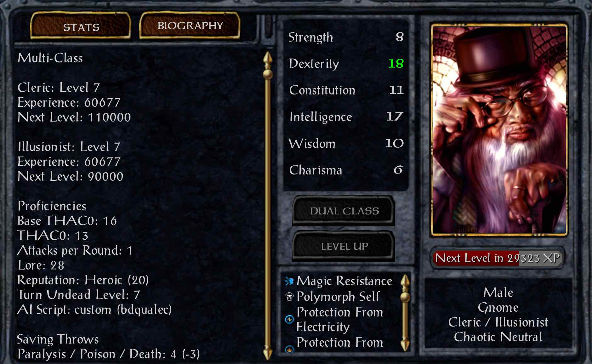Screen dimensions: 592x364
Task: Click the Polymorph Self effect icon
Action: pyautogui.click(x=289, y=297)
